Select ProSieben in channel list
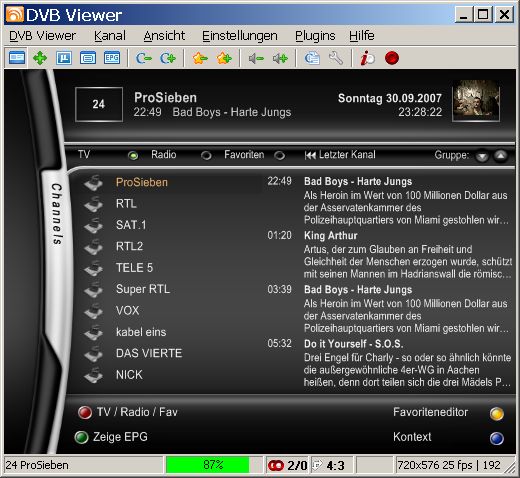Viewport: 520px width, 478px height. 142,183
